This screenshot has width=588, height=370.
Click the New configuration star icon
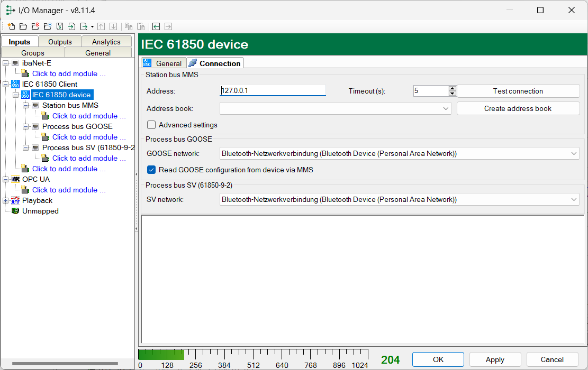(11, 26)
